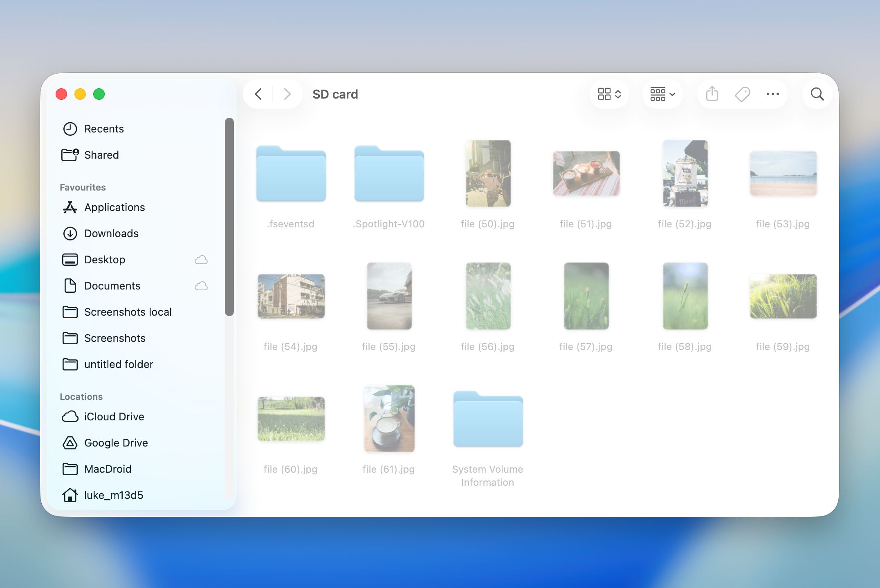Open Search using the magnifier icon
This screenshot has width=880, height=588.
[x=817, y=94]
